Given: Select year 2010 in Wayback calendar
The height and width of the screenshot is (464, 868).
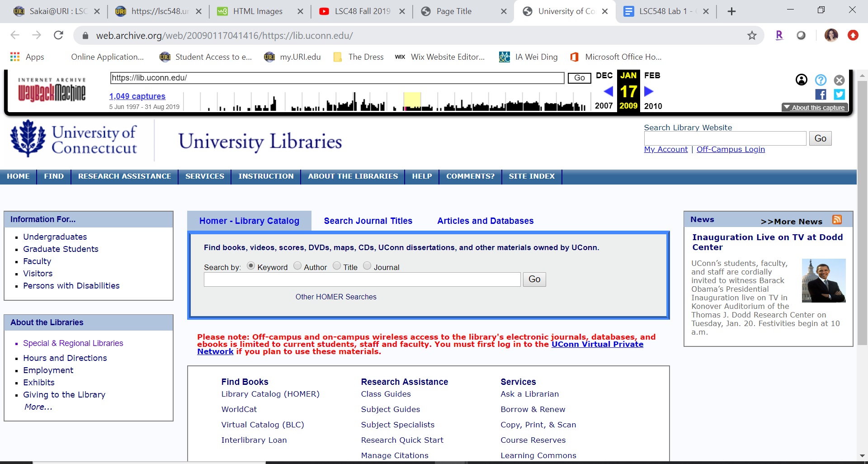Looking at the screenshot, I should [653, 106].
